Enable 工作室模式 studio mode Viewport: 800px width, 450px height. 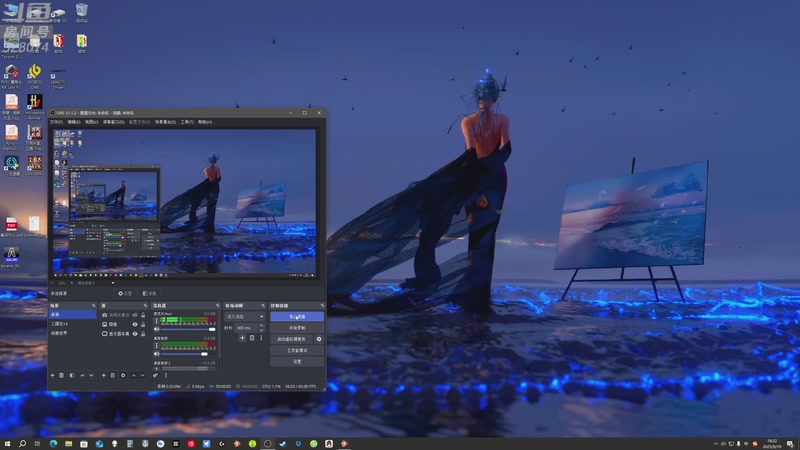click(297, 351)
